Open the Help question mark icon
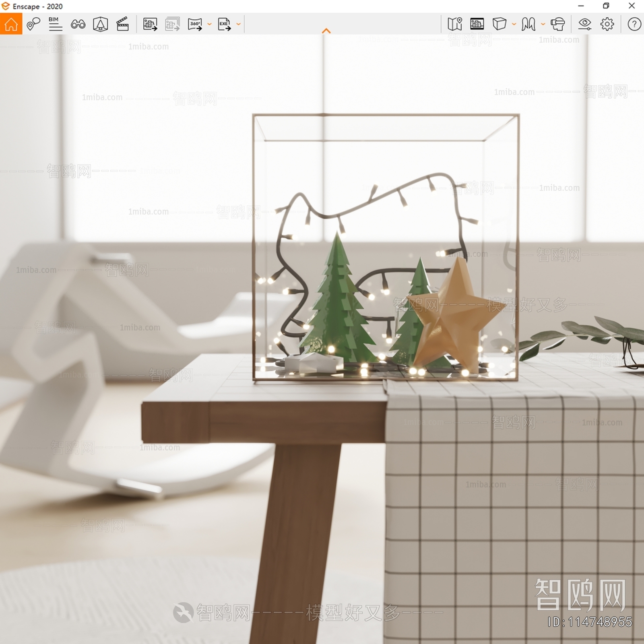The height and width of the screenshot is (644, 644). tap(634, 24)
